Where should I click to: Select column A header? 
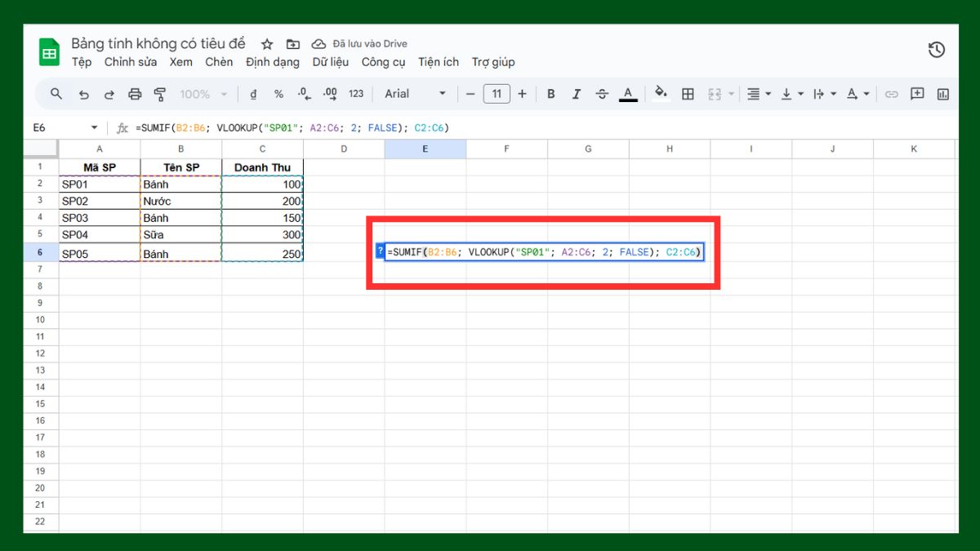pos(100,149)
